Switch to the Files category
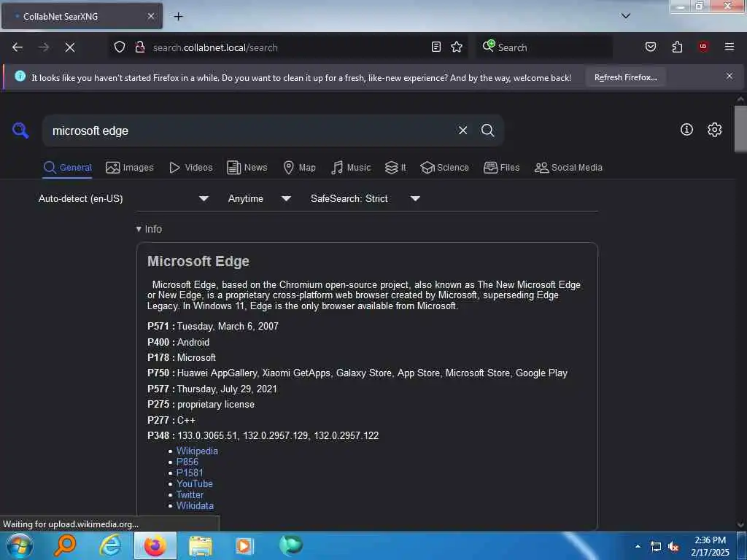 coord(502,168)
